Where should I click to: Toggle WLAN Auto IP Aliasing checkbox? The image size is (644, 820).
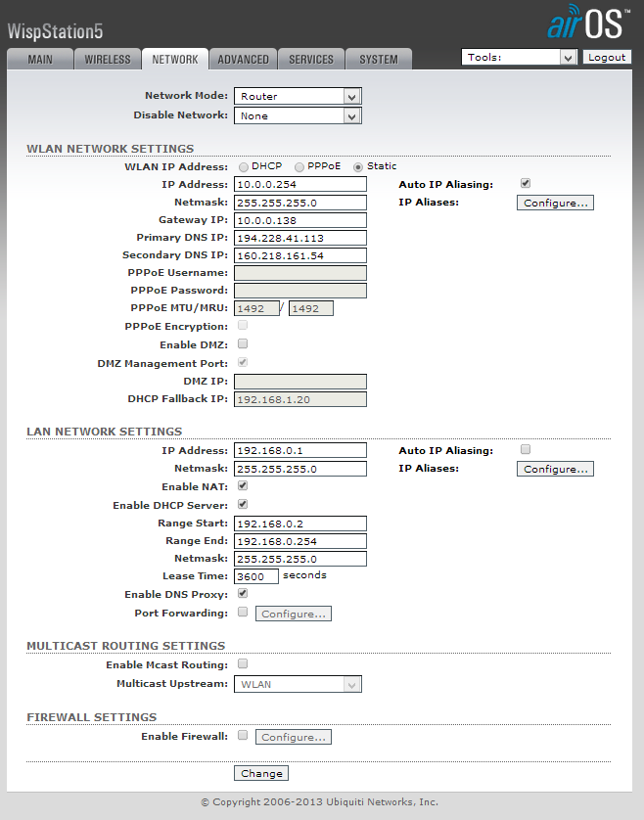(x=526, y=183)
